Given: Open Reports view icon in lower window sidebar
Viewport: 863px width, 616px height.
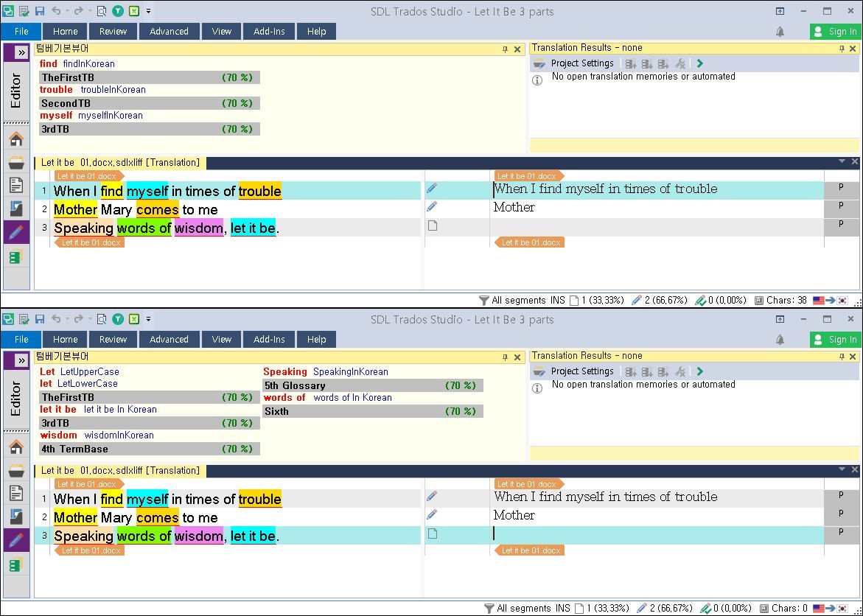Looking at the screenshot, I should (x=16, y=517).
